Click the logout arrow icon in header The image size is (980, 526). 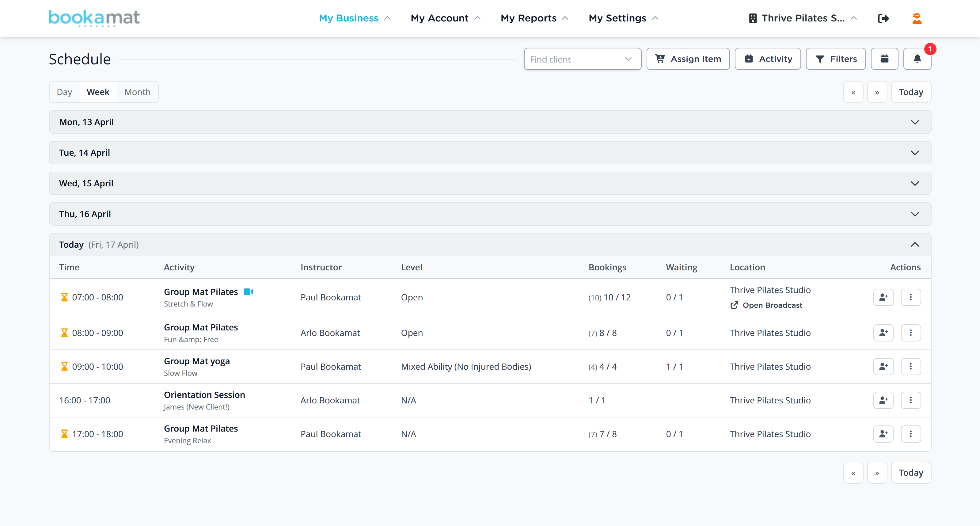click(883, 18)
